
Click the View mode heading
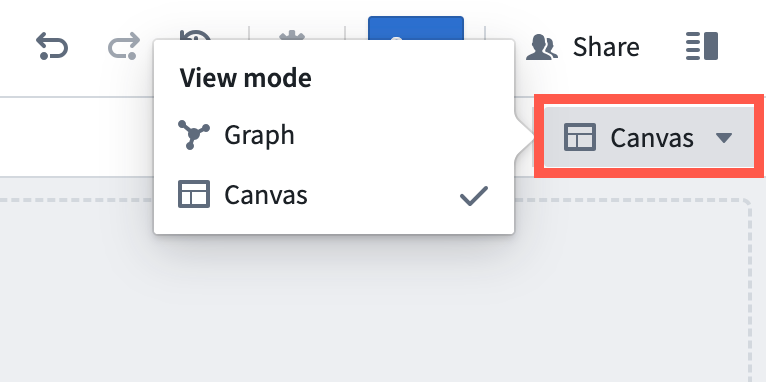245,78
